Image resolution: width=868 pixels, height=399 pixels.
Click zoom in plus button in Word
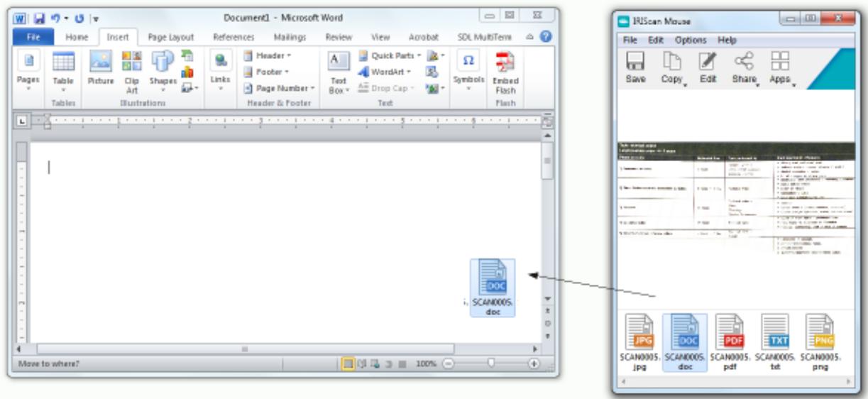(534, 364)
